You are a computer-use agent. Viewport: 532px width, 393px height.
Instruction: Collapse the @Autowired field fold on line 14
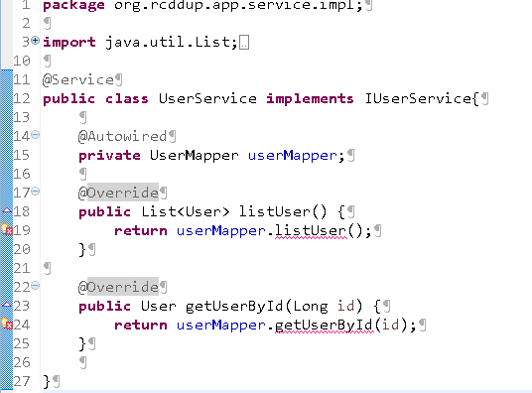pyautogui.click(x=35, y=135)
